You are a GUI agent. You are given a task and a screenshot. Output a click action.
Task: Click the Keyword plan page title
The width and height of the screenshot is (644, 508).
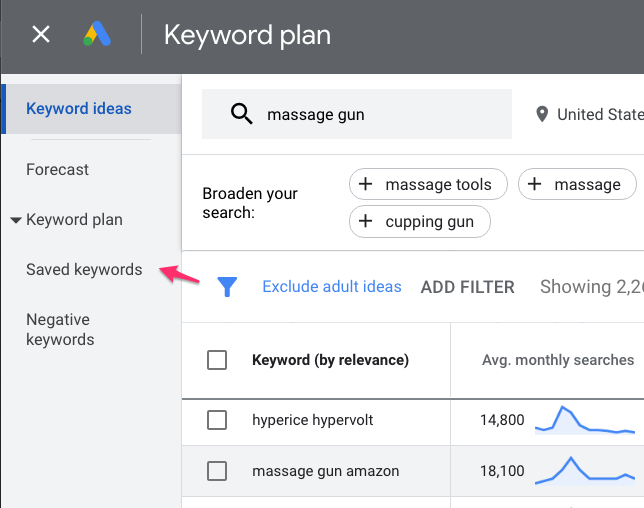pyautogui.click(x=247, y=35)
